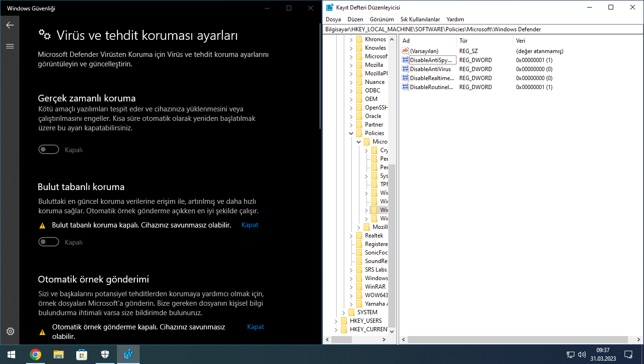Click the WinRAR folder icon in registry tree
644x364 pixels.
tap(359, 287)
